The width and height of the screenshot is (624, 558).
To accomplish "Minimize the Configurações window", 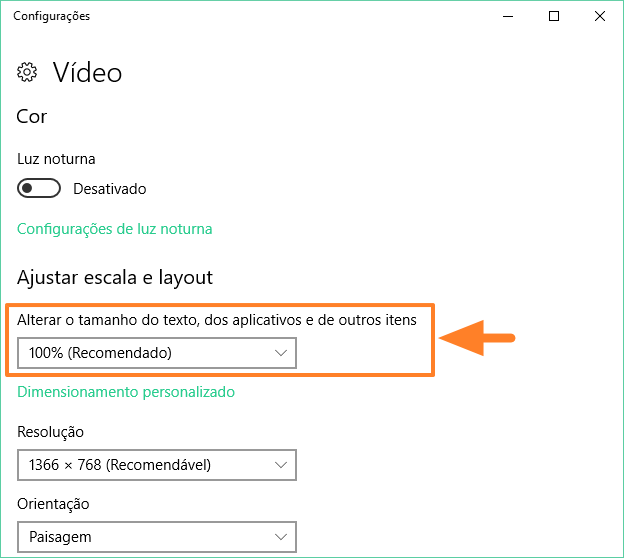I will [508, 16].
